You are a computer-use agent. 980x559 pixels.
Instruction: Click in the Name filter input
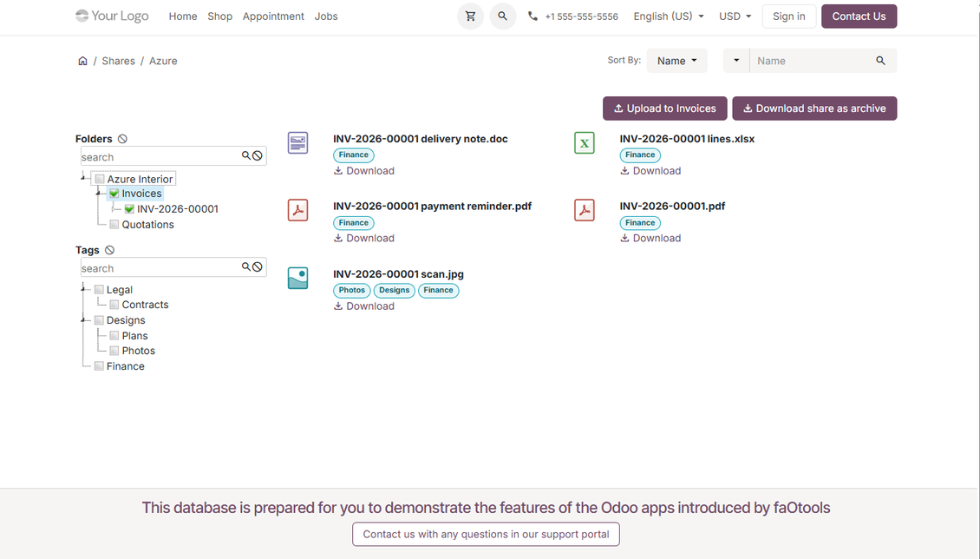pyautogui.click(x=811, y=61)
